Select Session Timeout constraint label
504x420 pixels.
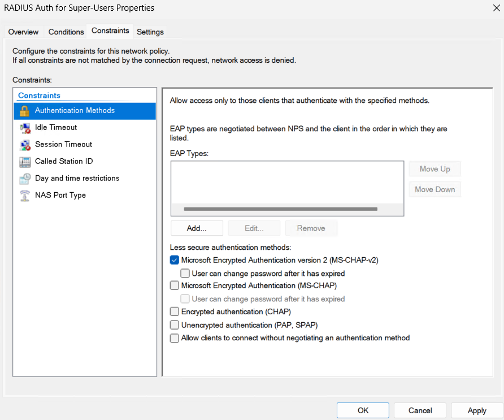coord(64,144)
